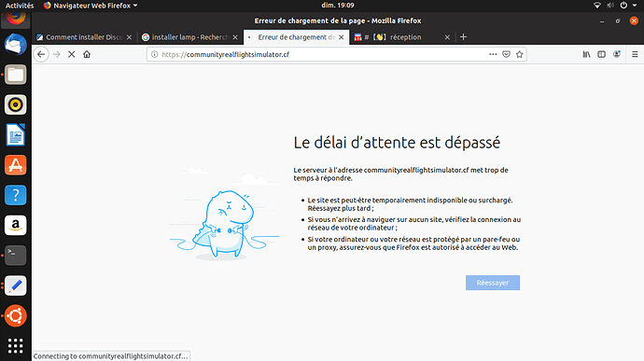The width and height of the screenshot is (644, 361).
Task: Close the 'réception' tab
Action: click(447, 37)
